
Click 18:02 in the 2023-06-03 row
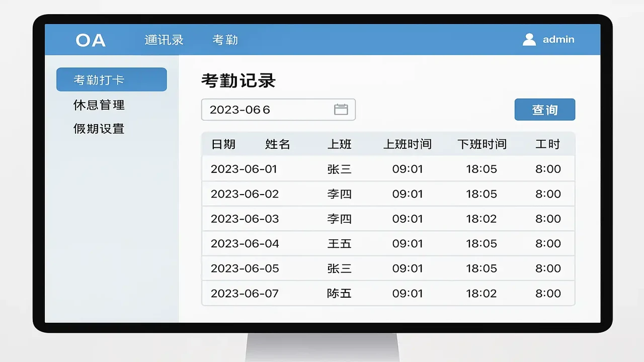coord(481,219)
